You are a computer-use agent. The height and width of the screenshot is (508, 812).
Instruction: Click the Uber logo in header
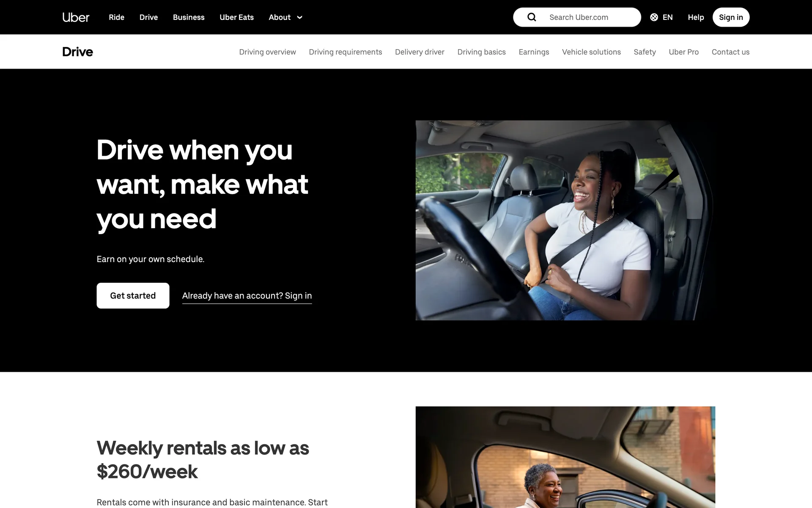76,17
